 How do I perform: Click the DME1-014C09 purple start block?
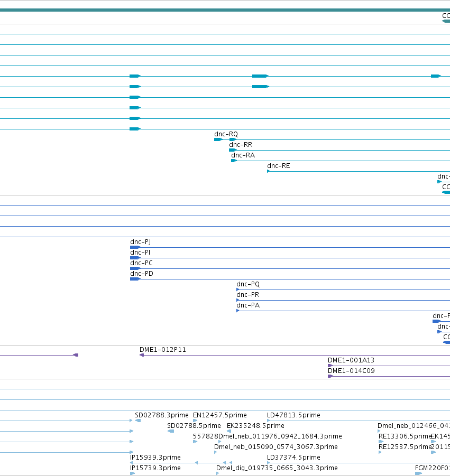[x=330, y=377]
